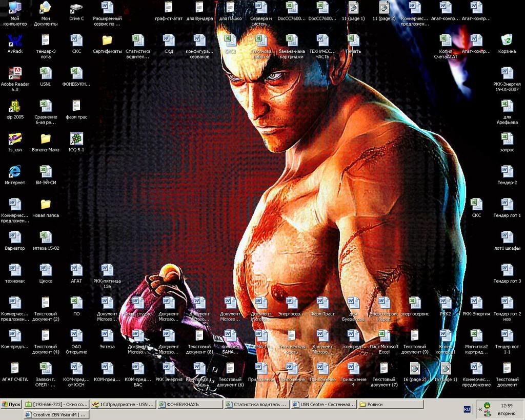Switch to Статистика водитель taskbar button
Viewport: 525px width, 420px height.
pyautogui.click(x=256, y=404)
